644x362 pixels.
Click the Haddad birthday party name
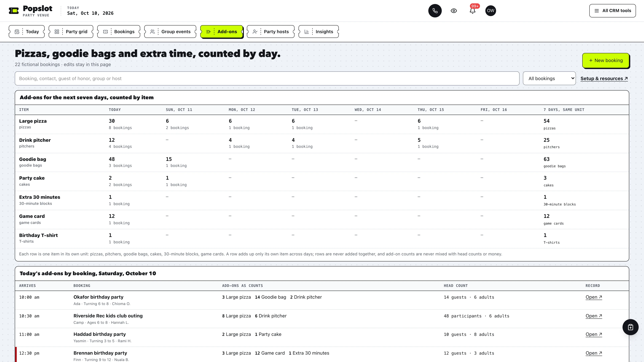point(99,334)
